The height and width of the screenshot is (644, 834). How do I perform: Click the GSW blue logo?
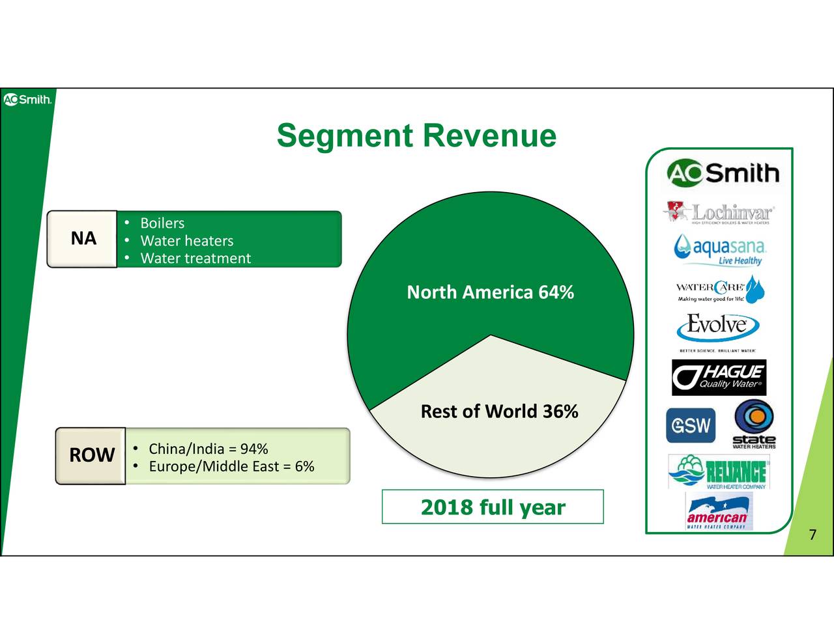691,426
